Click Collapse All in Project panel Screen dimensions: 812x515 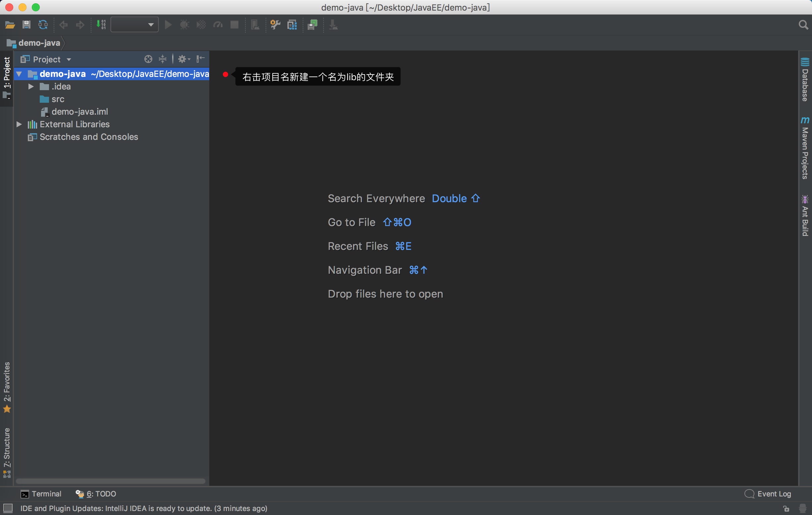tap(163, 59)
